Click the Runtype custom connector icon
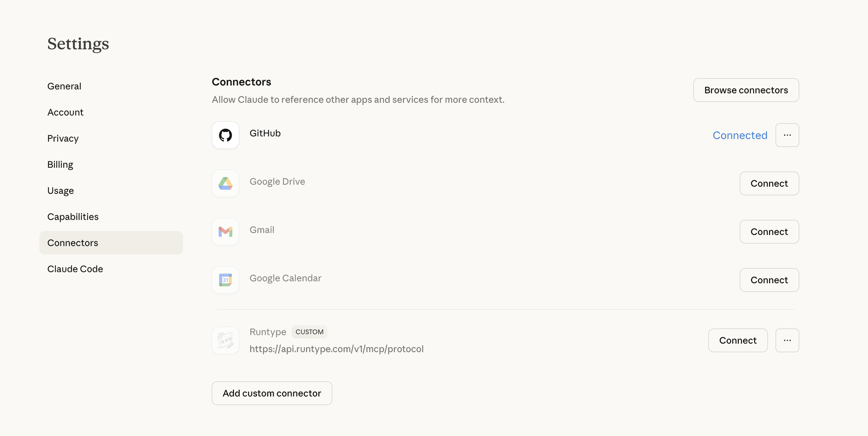 click(225, 340)
